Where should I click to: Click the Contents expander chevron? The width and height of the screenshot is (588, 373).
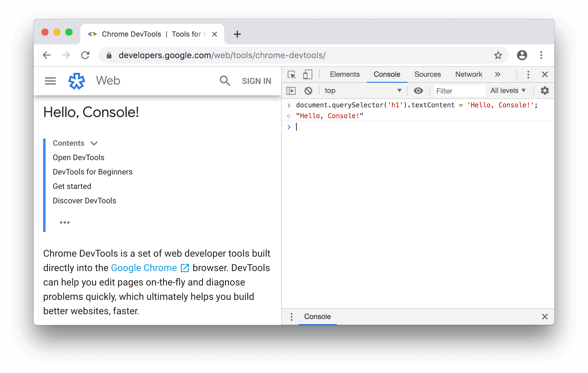95,143
